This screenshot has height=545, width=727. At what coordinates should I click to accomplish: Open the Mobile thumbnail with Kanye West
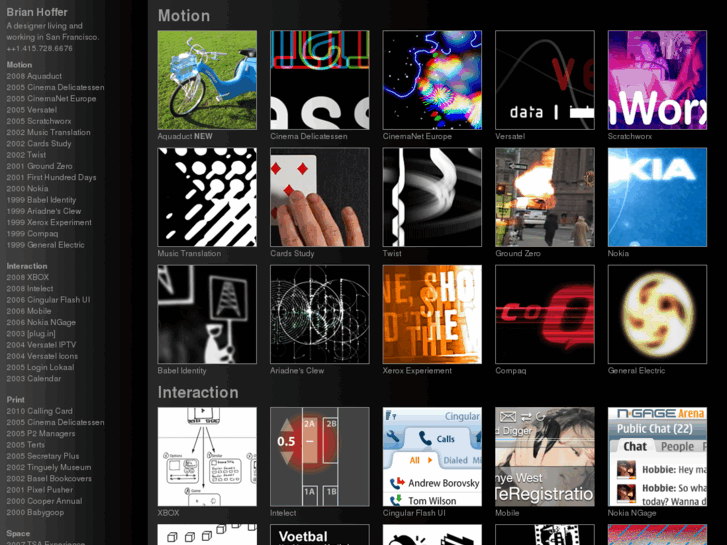[545, 457]
